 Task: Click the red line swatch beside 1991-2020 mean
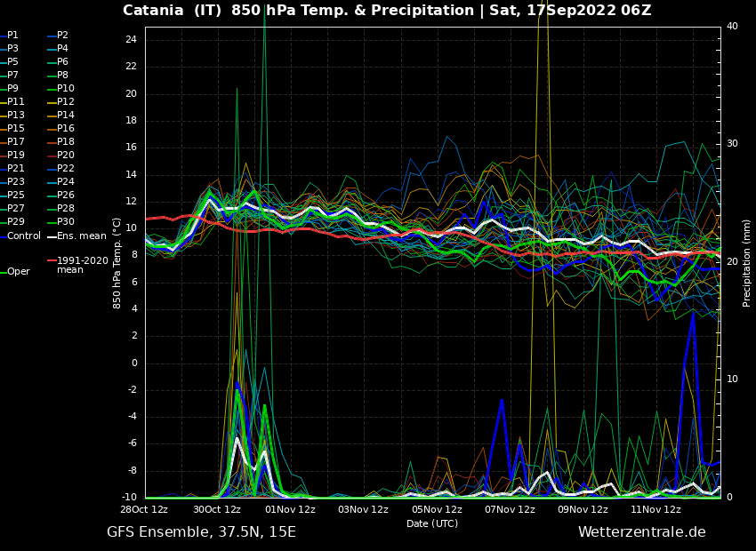pyautogui.click(x=52, y=261)
